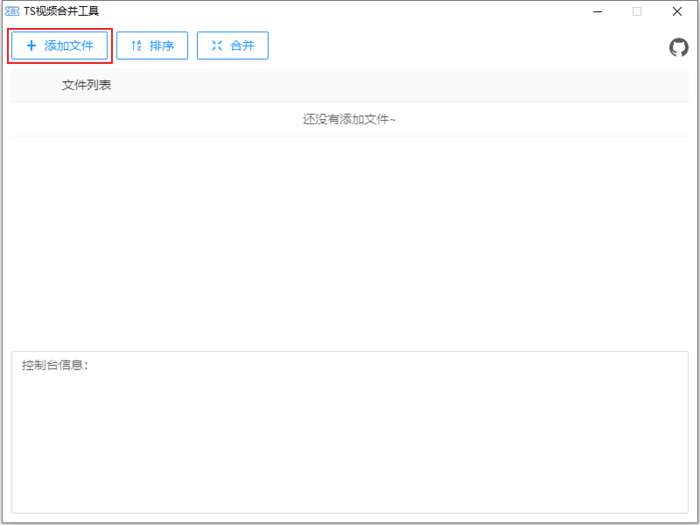The width and height of the screenshot is (700, 525).
Task: Minimize the TS视频合并工具 window
Action: click(x=598, y=12)
